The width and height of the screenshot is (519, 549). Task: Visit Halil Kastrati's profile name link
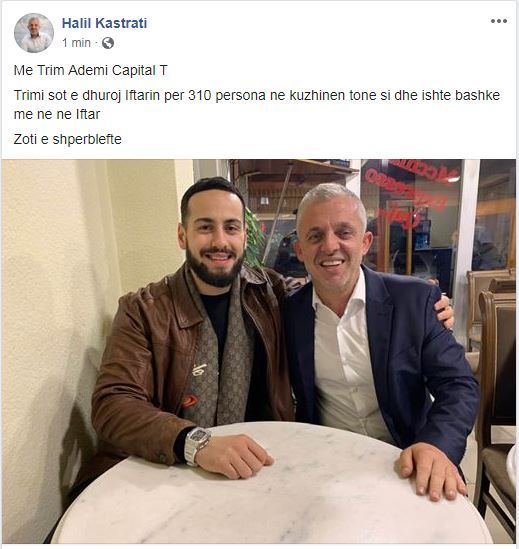tap(104, 23)
